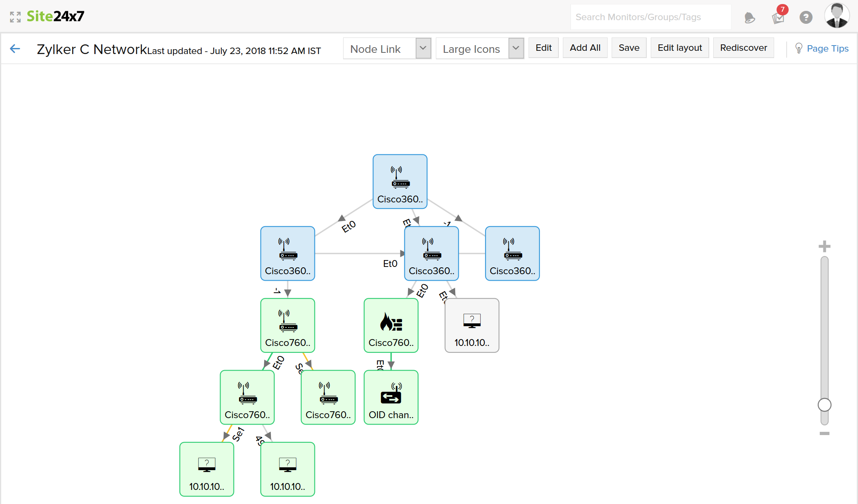Open the announcements megaphone icon
The image size is (858, 504).
pos(749,17)
